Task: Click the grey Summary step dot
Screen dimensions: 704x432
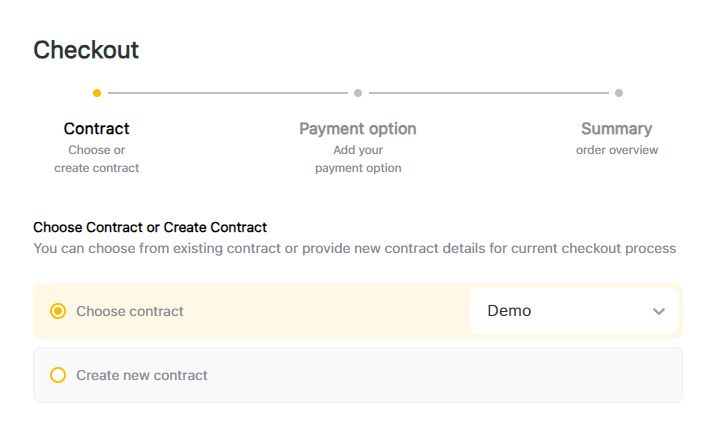Action: point(619,93)
